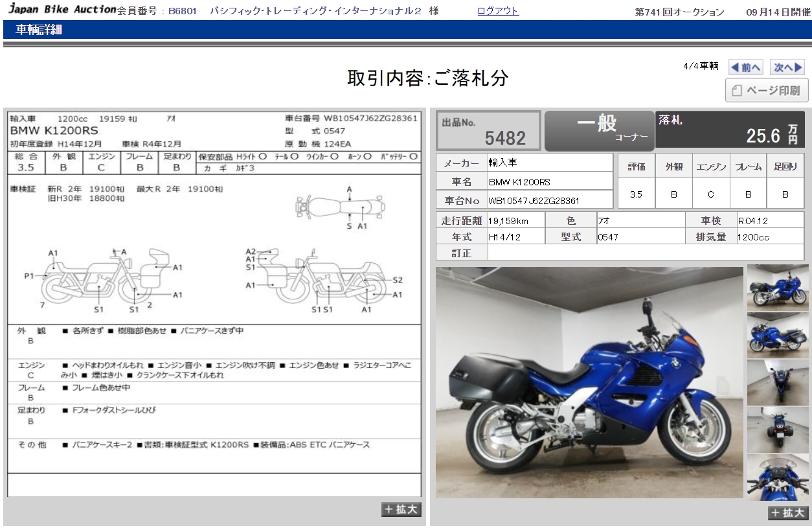Image resolution: width=812 pixels, height=530 pixels.
Task: Enlarge bike photo with right 拡大 button
Action: (x=788, y=513)
